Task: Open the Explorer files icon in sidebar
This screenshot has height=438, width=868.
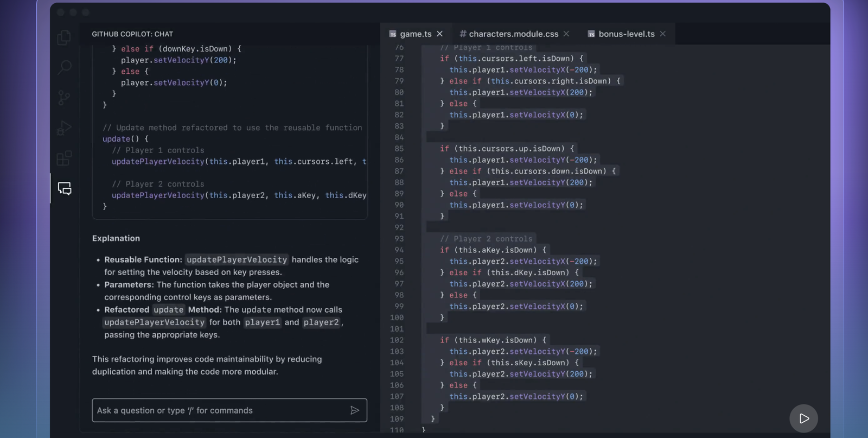Action: pos(64,37)
